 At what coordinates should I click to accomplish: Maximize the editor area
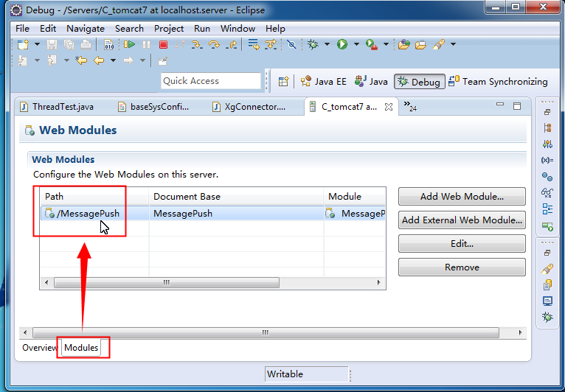click(517, 106)
